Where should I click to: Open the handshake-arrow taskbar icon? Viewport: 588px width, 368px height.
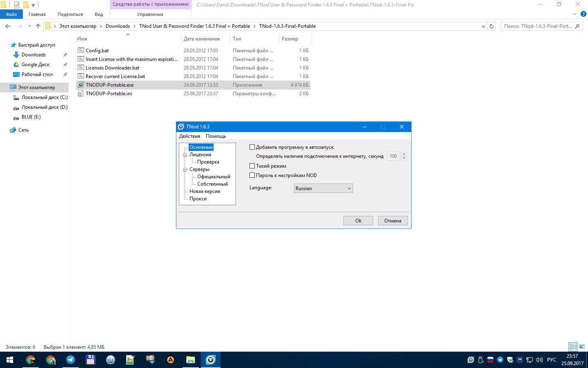(x=151, y=360)
